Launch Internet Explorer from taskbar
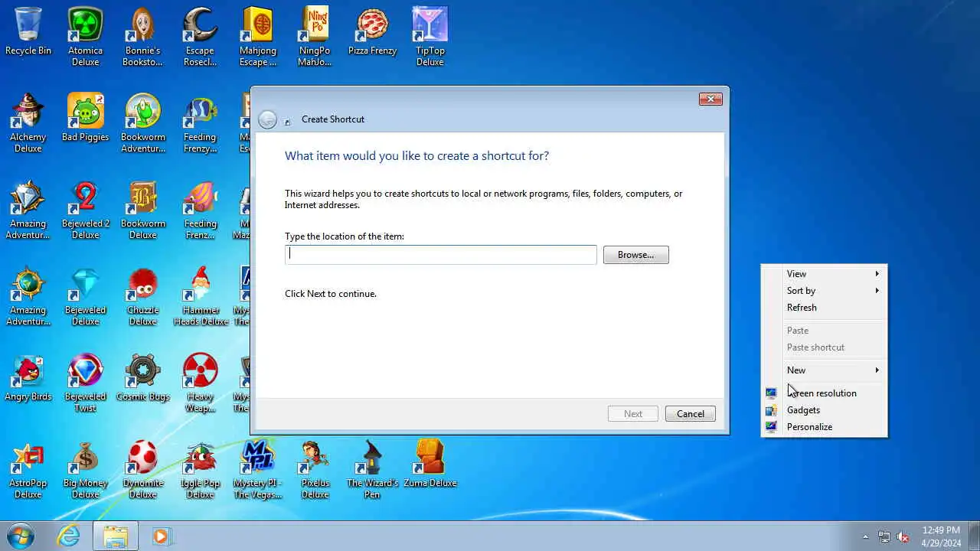The width and height of the screenshot is (980, 551). 69,536
